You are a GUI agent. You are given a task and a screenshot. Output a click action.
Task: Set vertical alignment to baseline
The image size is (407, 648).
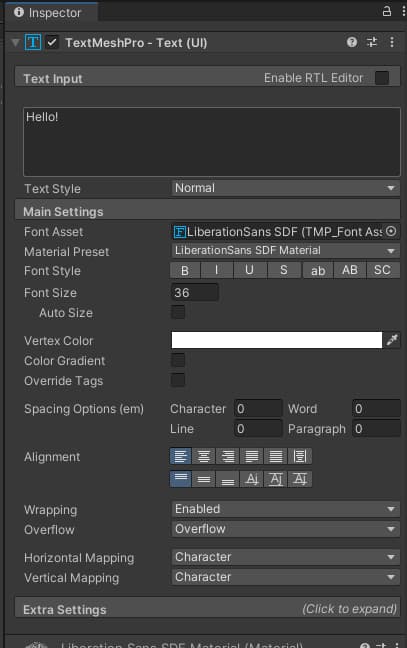click(251, 479)
